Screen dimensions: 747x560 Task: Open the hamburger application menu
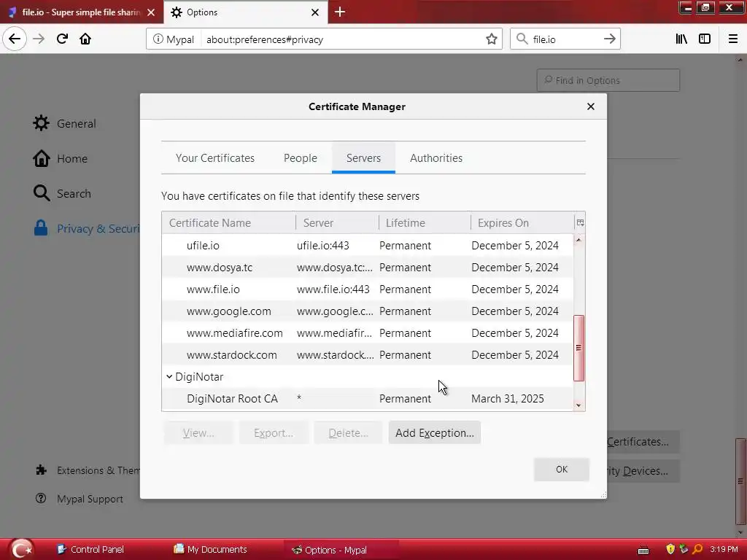[733, 39]
